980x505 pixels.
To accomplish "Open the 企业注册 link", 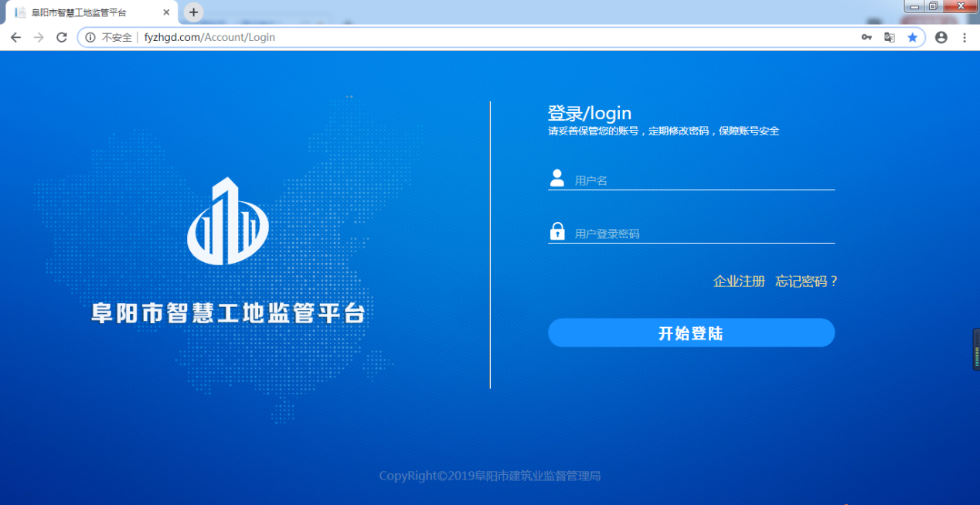I will (x=739, y=282).
